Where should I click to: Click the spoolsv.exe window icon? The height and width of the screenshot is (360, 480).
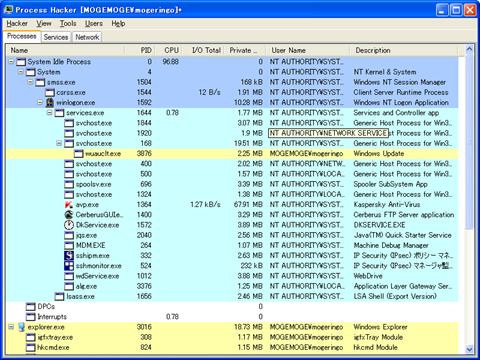point(69,184)
